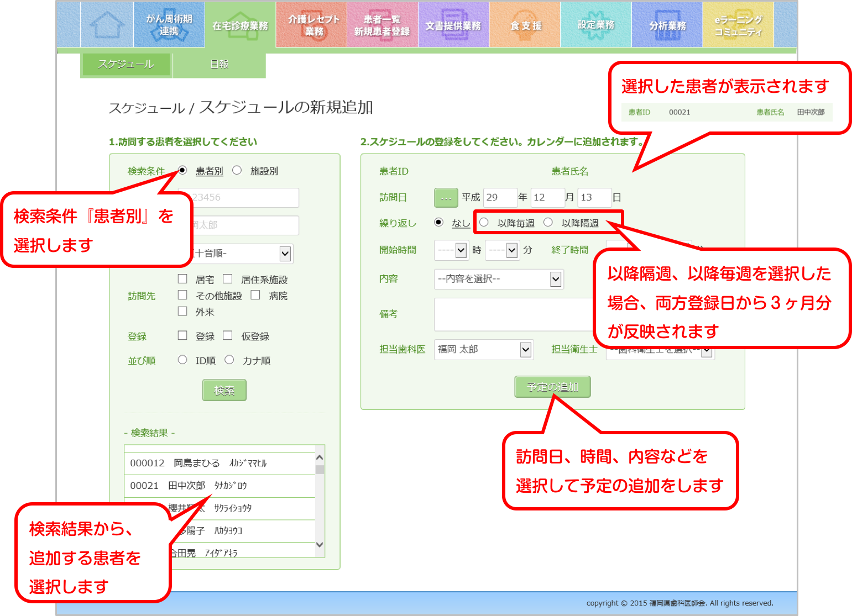The width and height of the screenshot is (852, 616).
Task: Open 患者一覧 新規患者登録 navigation icon
Action: tap(382, 25)
